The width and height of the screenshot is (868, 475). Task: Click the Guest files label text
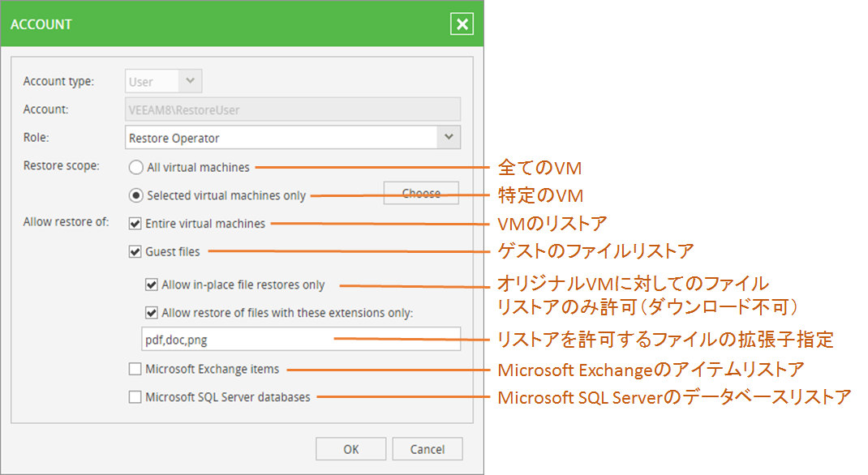(x=173, y=251)
